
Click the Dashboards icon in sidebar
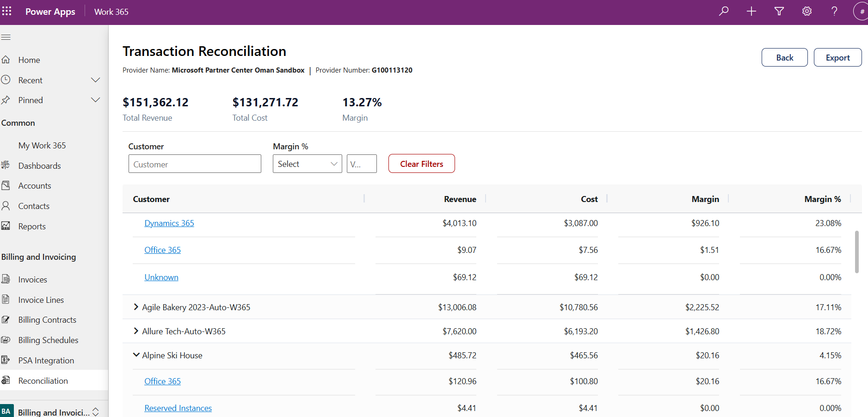click(x=6, y=165)
